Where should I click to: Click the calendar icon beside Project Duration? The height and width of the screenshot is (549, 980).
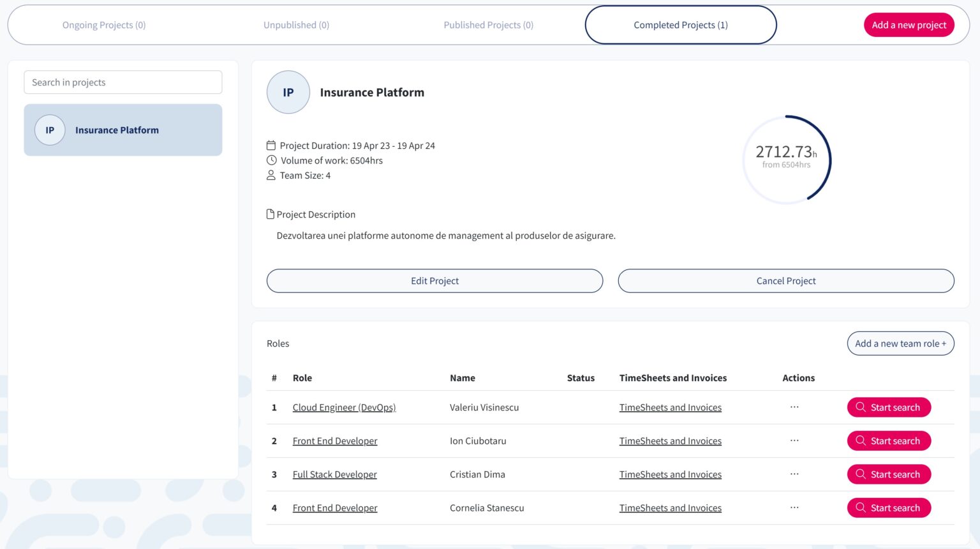point(271,146)
